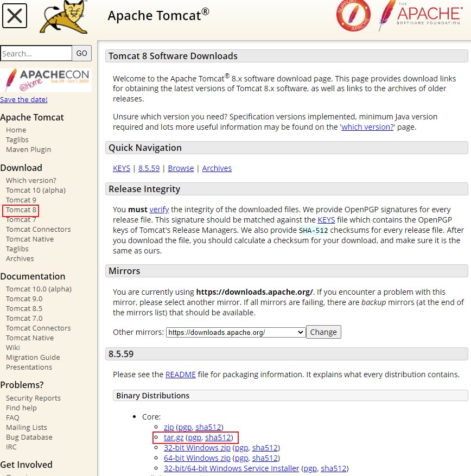Select Tomcat 8 download link
Screen dimensions: 471x476
[21, 210]
